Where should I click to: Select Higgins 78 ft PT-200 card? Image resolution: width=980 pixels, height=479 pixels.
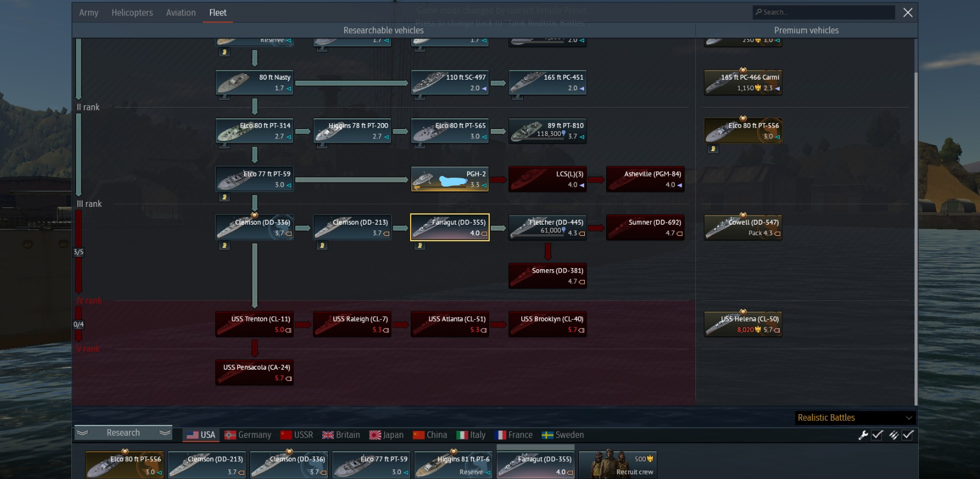352,131
